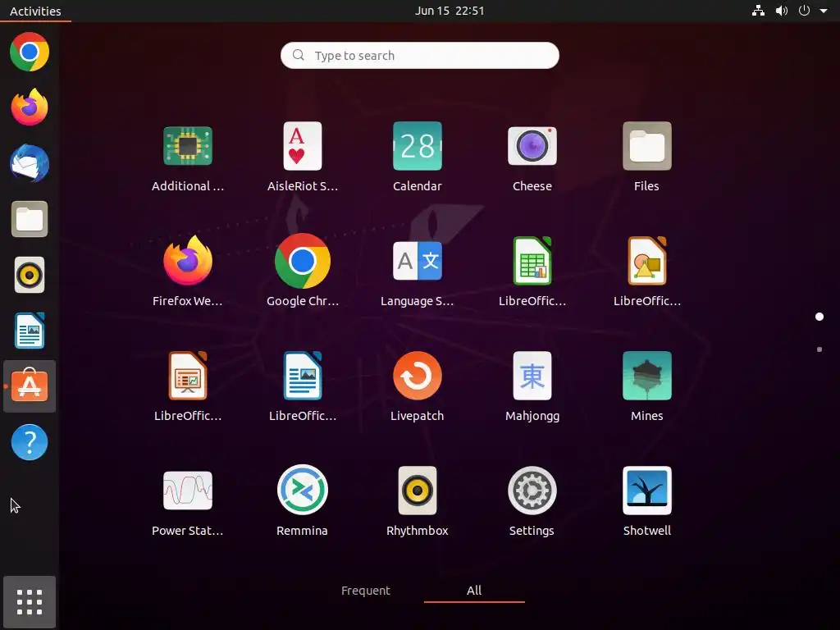
Task: Click Firefox in the dock
Action: pos(30,107)
